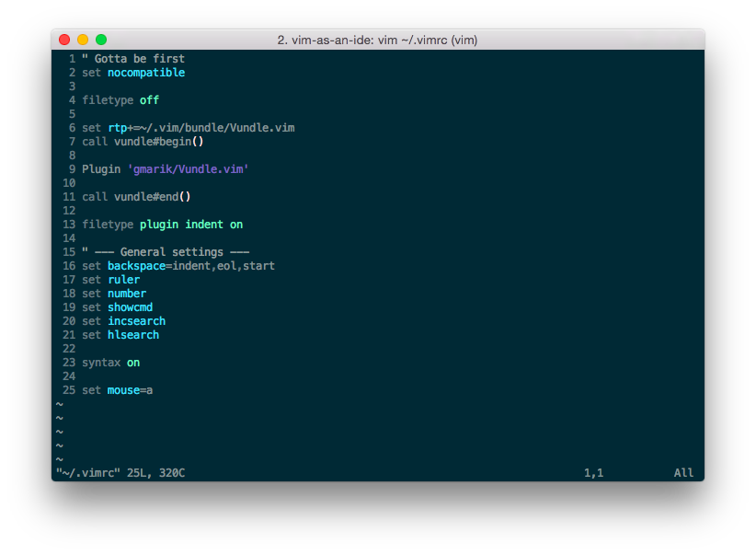Viewport: 756px width, 555px height.
Task: Click 'backspace' option on line 16
Action: pos(136,266)
